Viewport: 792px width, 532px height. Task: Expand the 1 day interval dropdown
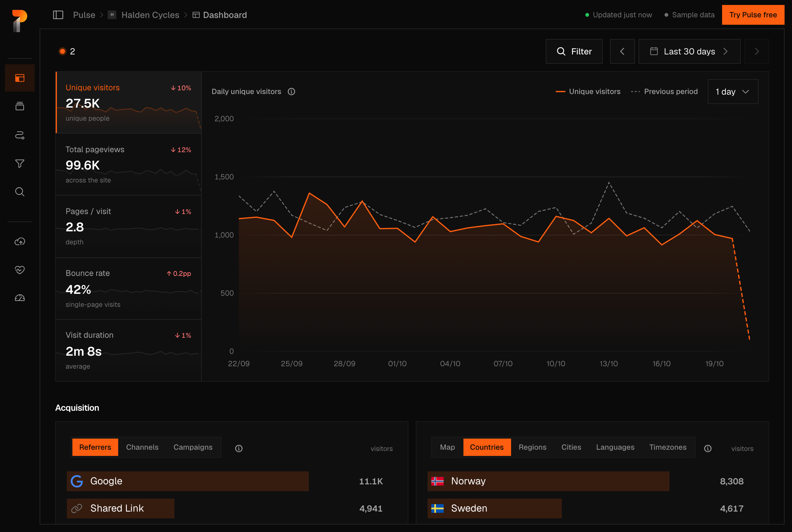[733, 92]
